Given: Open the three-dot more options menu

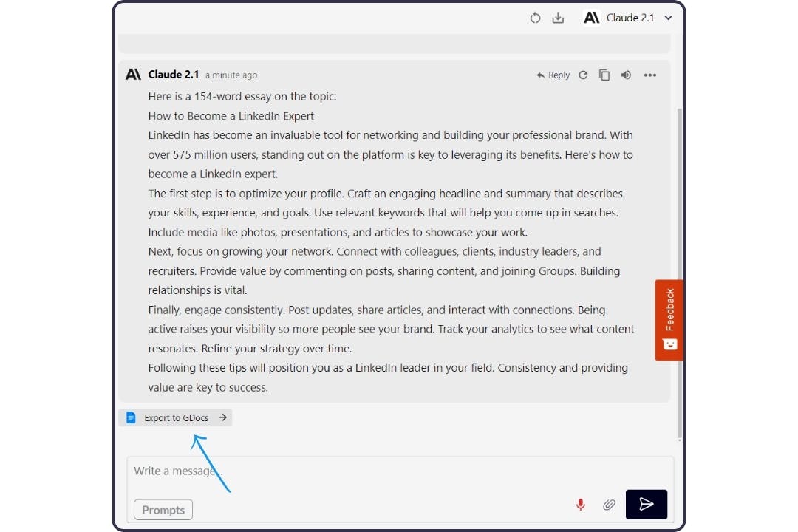Looking at the screenshot, I should tap(650, 75).
